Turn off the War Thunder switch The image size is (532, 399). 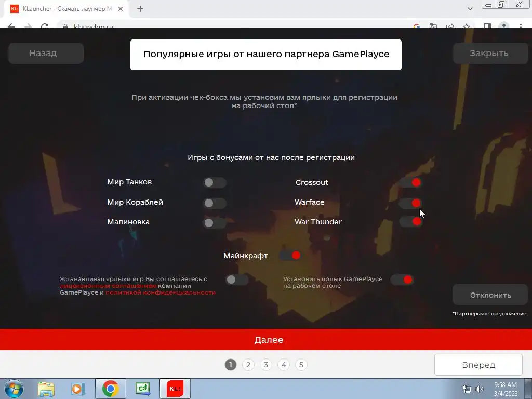click(410, 221)
